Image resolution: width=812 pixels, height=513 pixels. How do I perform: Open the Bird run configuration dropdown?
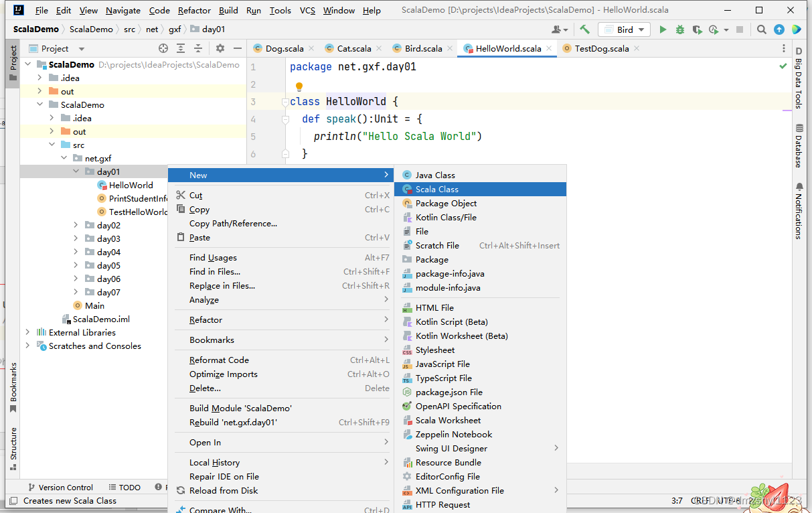[x=625, y=29]
